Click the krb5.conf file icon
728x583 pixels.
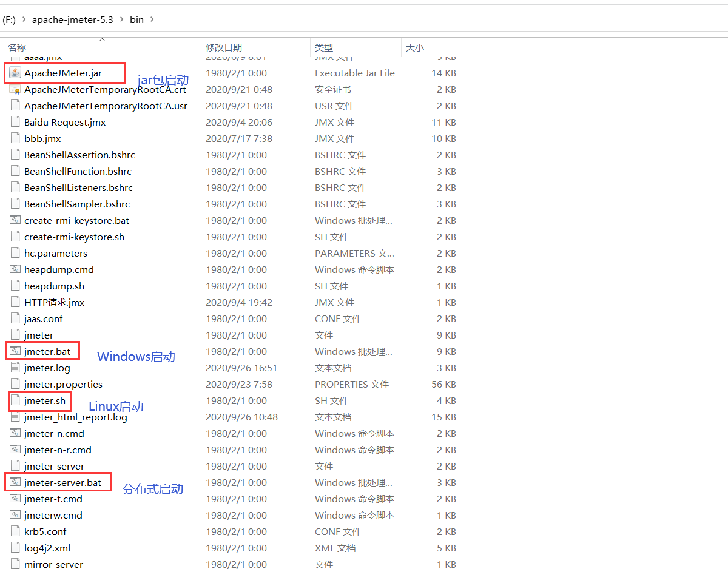tap(15, 531)
